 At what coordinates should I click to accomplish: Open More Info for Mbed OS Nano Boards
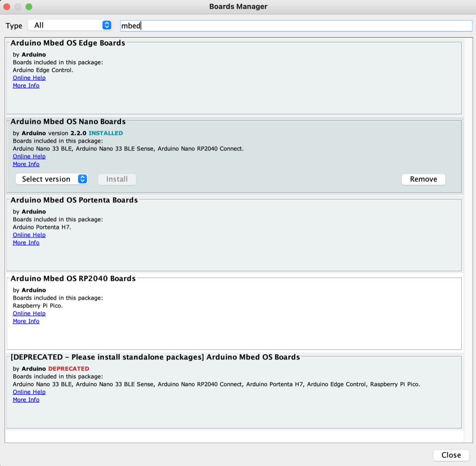[26, 164]
